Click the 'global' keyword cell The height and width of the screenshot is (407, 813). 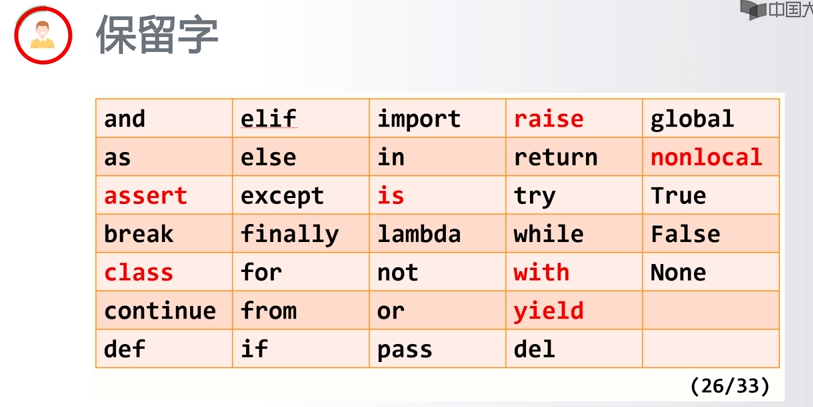pyautogui.click(x=711, y=119)
